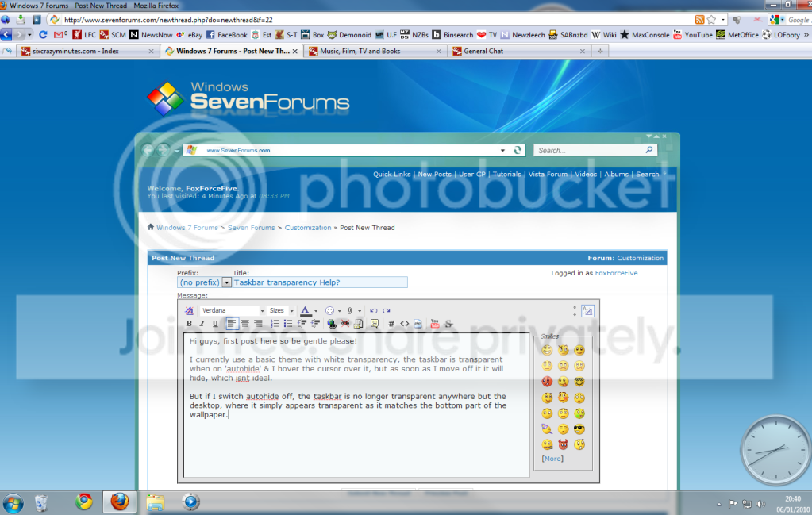This screenshot has width=812, height=515.
Task: Open the Tutorials link
Action: [506, 175]
